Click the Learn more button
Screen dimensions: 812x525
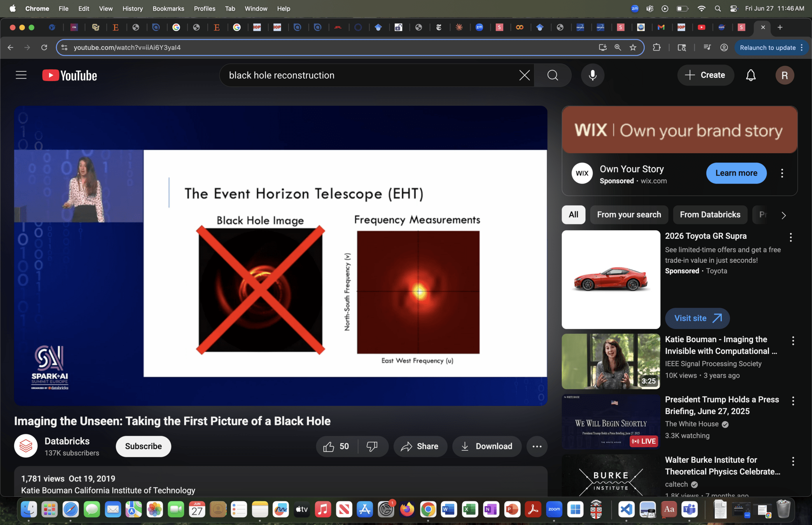click(736, 173)
